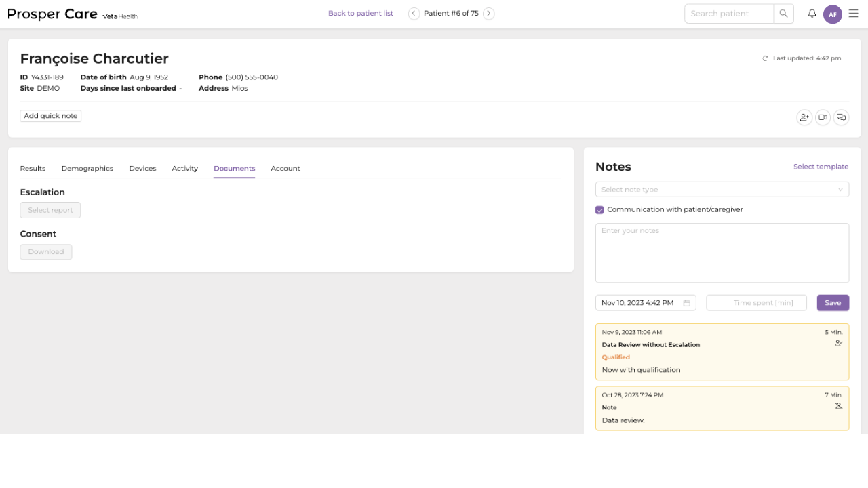
Task: Click patient ID Y4331-189
Action: click(x=47, y=77)
